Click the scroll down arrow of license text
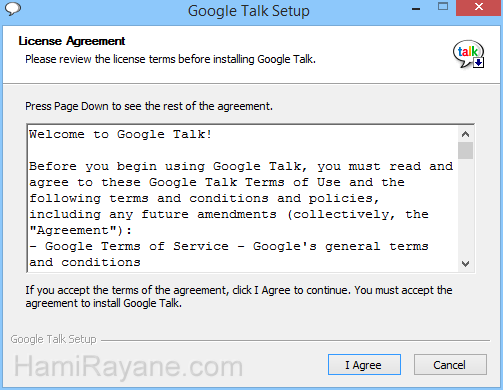503x390 pixels. coord(465,264)
